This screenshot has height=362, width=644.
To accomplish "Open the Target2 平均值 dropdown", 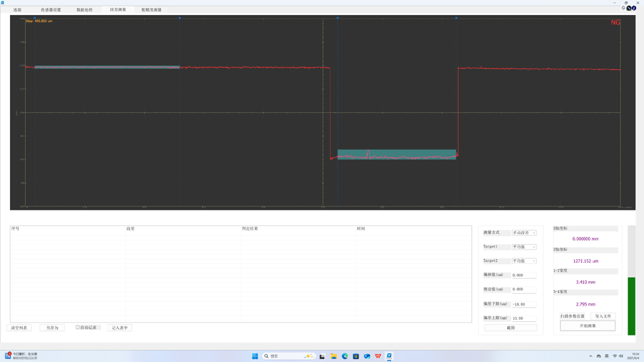I will coord(524,261).
